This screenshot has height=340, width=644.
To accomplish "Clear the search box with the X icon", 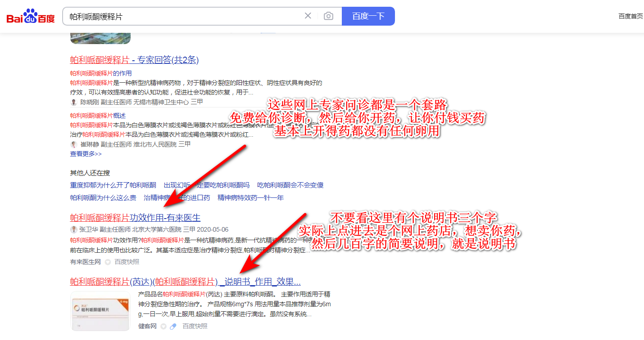I will (308, 16).
